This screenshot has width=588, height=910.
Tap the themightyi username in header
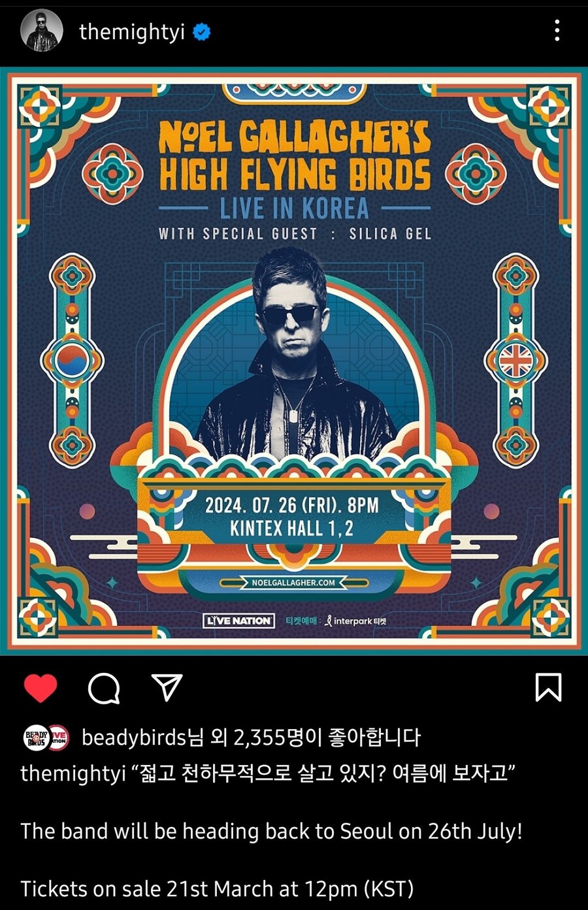132,31
